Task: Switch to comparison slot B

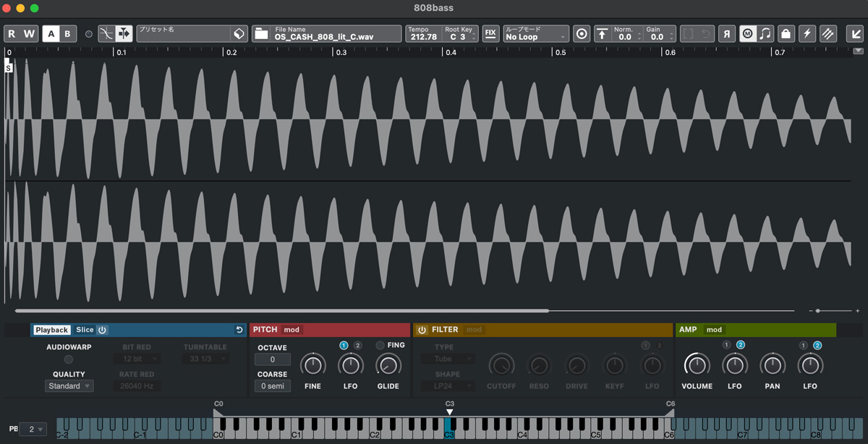Action: point(67,34)
